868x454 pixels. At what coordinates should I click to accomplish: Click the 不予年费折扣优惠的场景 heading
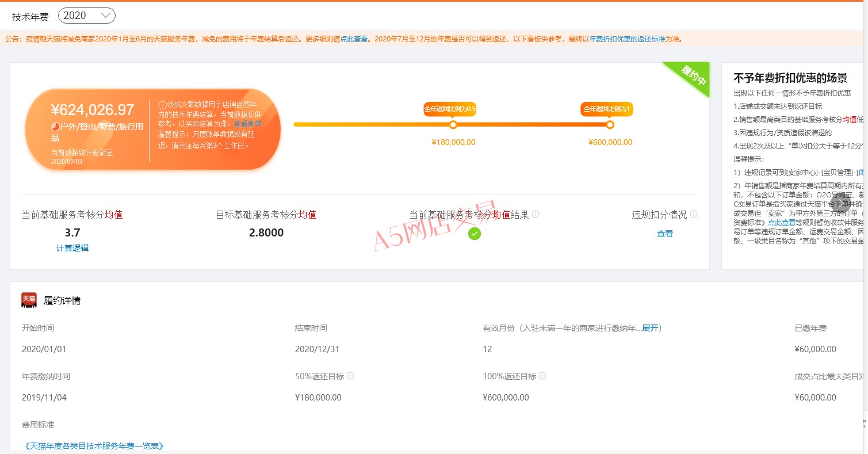tap(790, 78)
